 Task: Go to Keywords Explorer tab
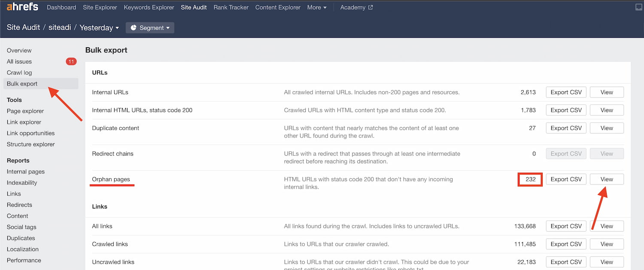click(x=149, y=7)
